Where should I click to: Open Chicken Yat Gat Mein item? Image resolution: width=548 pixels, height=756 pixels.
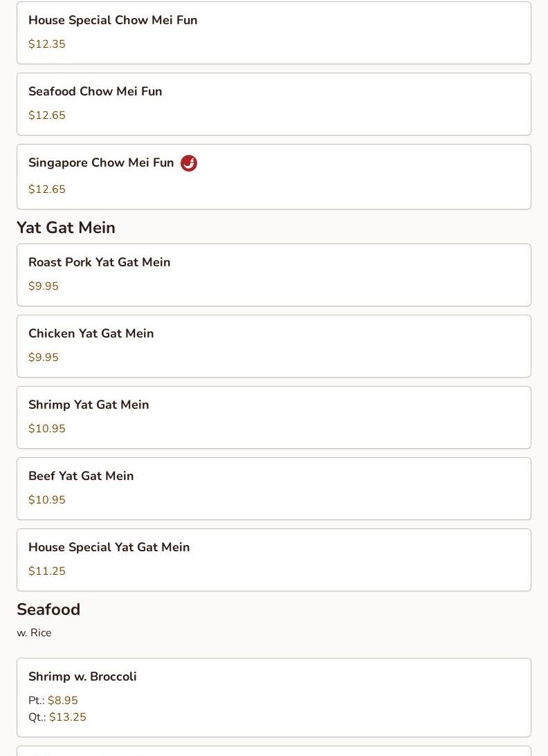pyautogui.click(x=91, y=334)
